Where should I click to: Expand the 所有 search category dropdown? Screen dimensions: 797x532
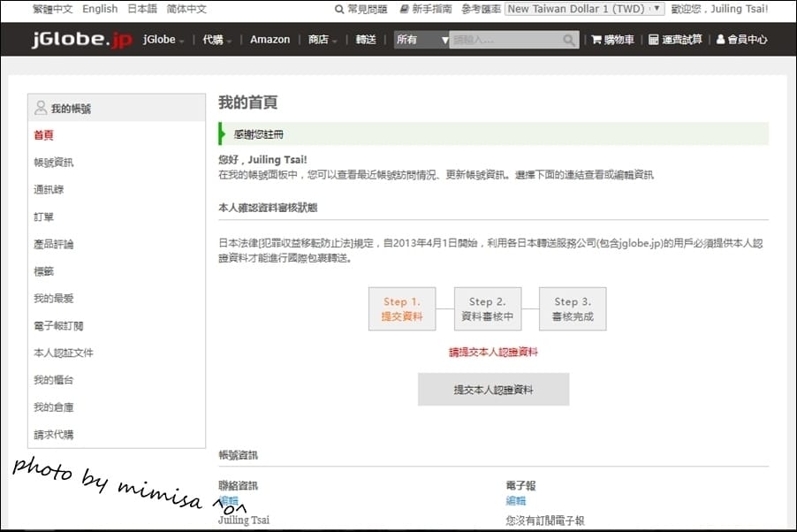click(421, 39)
